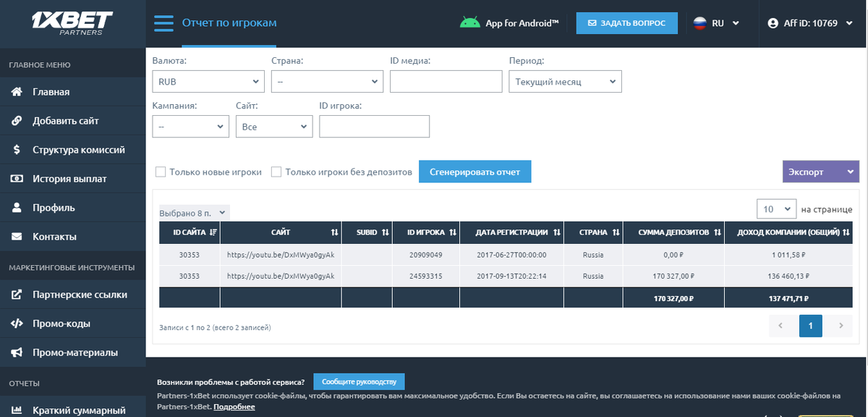Click player ID 20909049 cell

click(x=425, y=255)
